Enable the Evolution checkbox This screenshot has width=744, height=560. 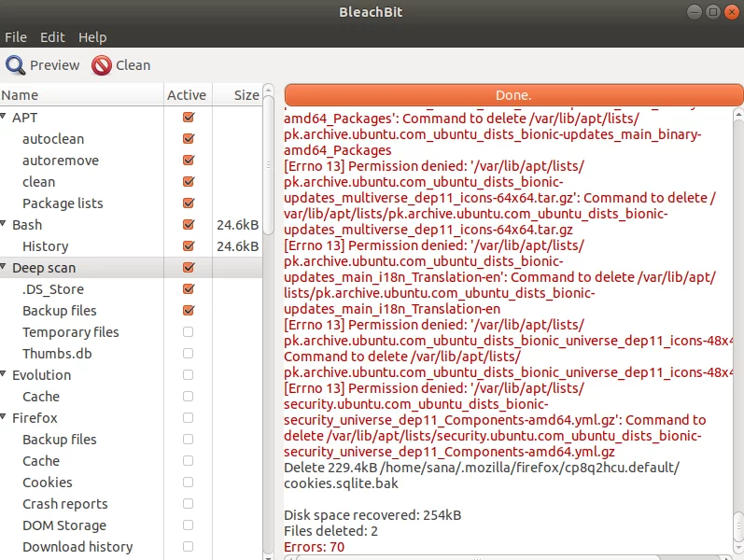189,375
